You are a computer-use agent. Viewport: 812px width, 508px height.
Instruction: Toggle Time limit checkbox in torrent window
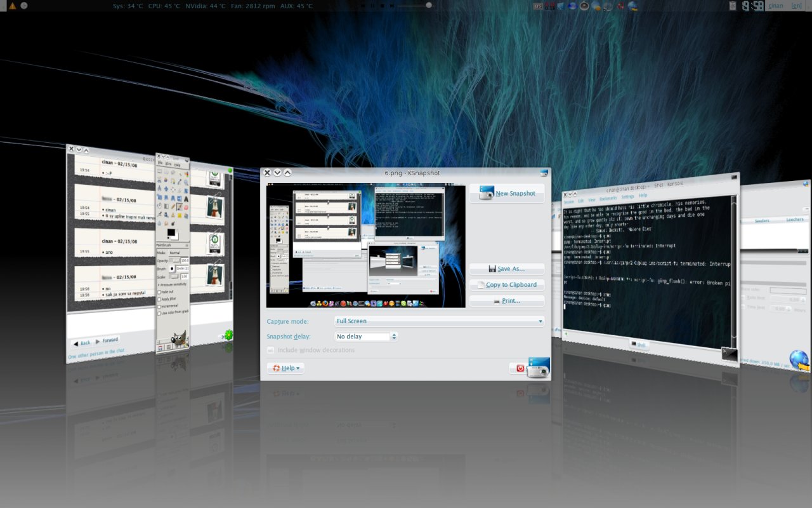[743, 307]
